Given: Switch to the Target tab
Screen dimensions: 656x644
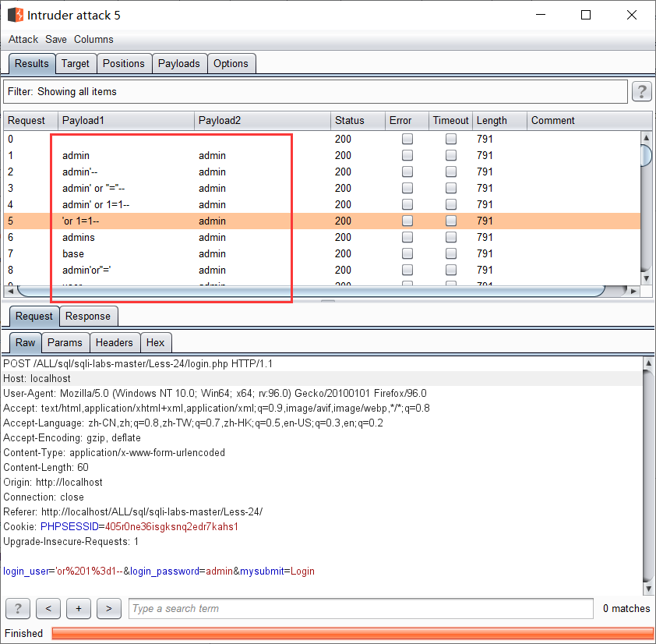Looking at the screenshot, I should 76,64.
